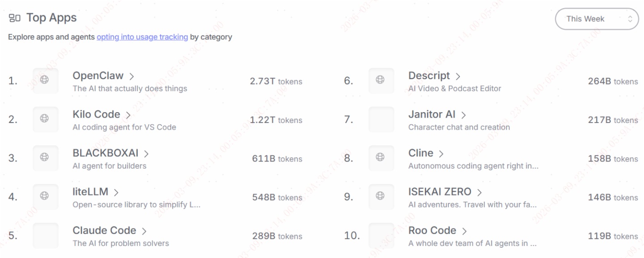Go to the Descript app title
644x258 pixels.
[429, 76]
